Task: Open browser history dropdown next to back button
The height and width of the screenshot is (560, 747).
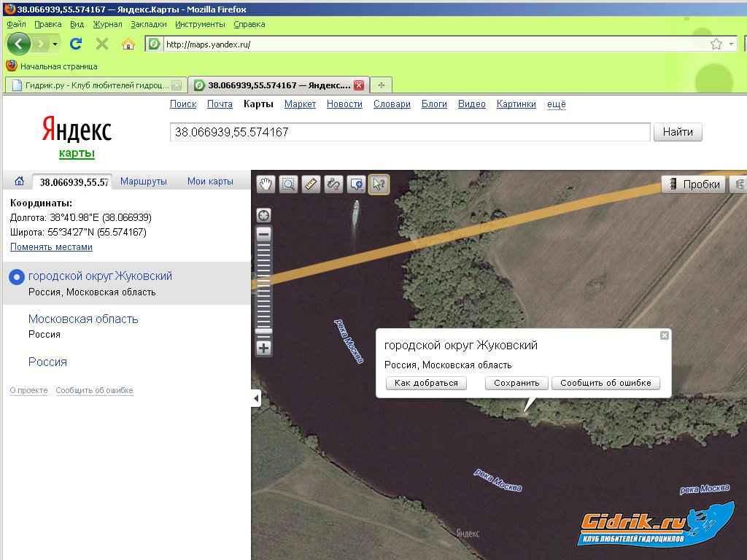Action: point(55,44)
